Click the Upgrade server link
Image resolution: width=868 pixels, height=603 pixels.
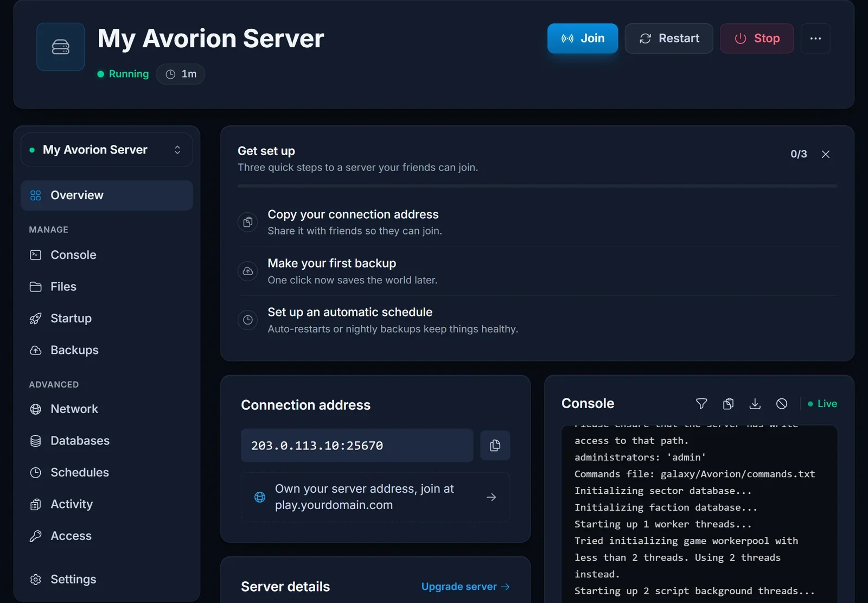[465, 587]
